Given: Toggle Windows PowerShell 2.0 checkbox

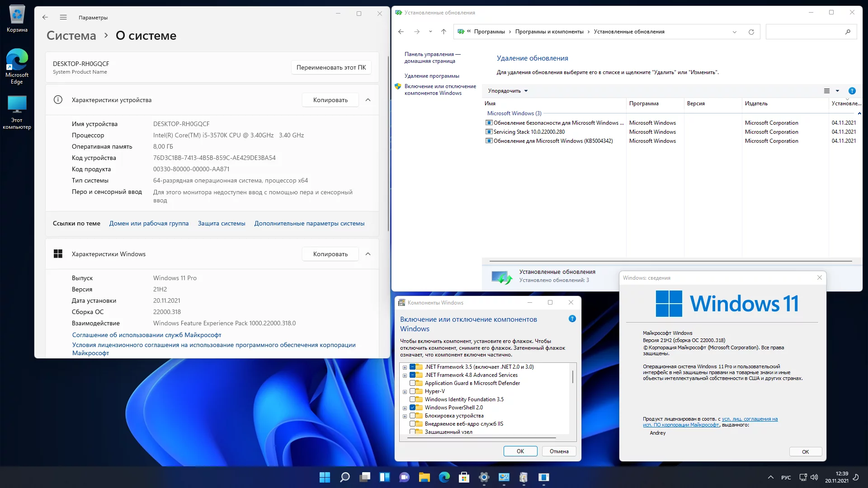Looking at the screenshot, I should point(413,407).
